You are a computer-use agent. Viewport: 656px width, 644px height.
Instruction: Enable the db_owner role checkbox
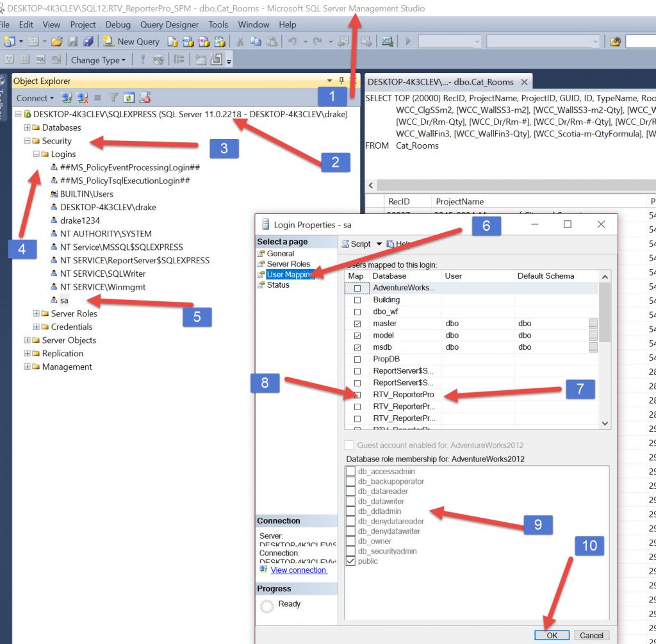point(350,541)
